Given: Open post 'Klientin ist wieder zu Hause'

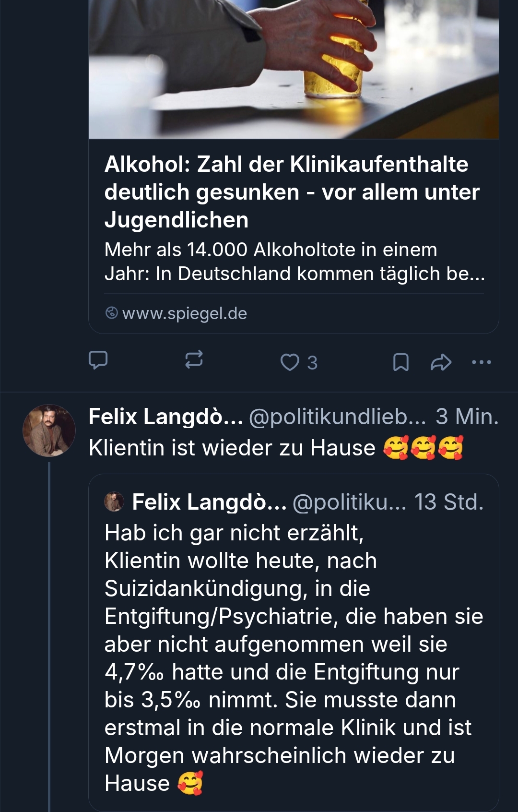Looking at the screenshot, I should 232,448.
